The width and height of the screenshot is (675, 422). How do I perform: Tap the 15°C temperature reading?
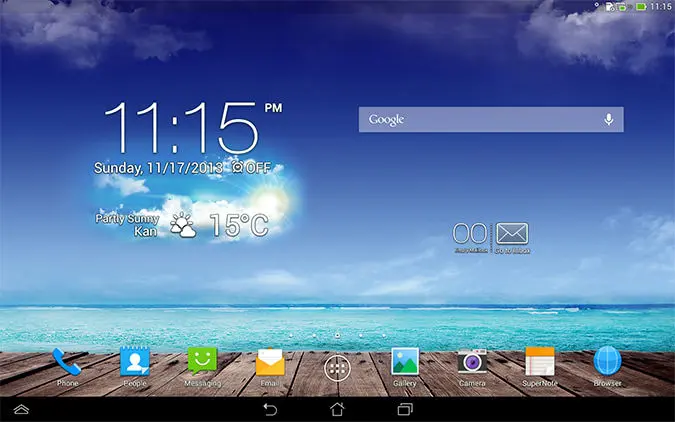[239, 225]
